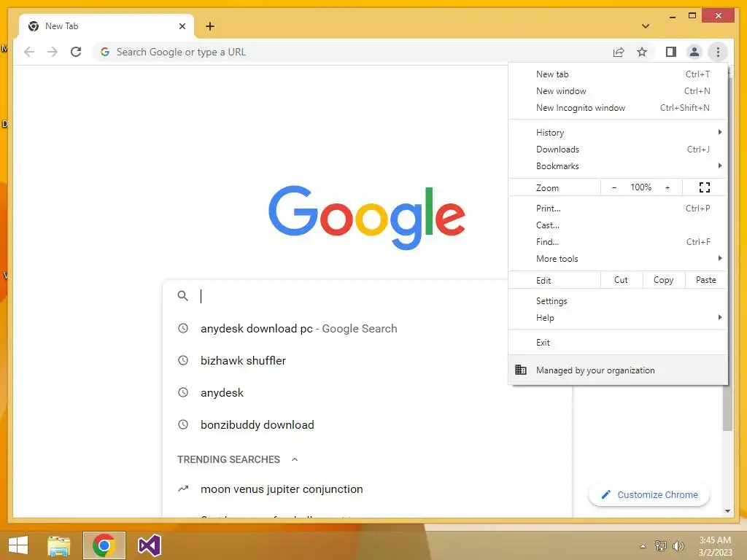Open File Explorer from the taskbar
The width and height of the screenshot is (747, 560).
(x=59, y=545)
